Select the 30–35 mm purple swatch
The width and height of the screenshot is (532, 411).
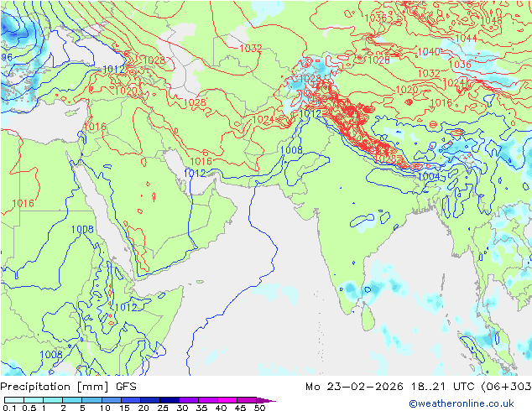[188, 400]
